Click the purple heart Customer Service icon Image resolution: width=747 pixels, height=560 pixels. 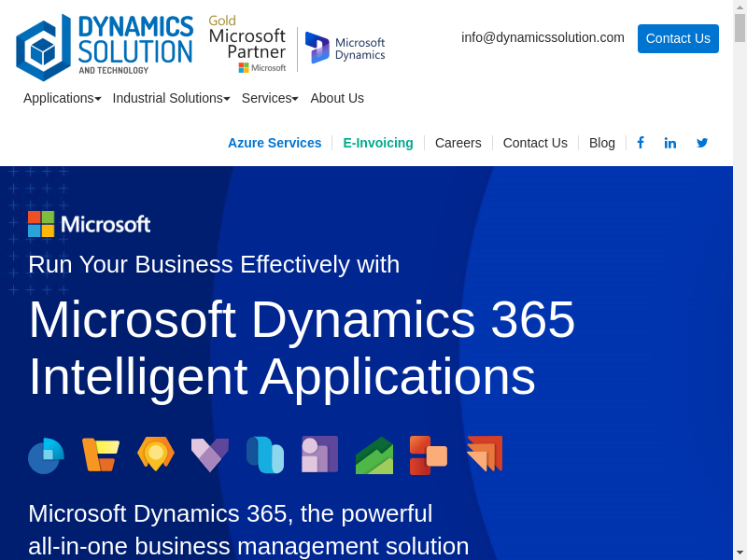[x=210, y=455]
